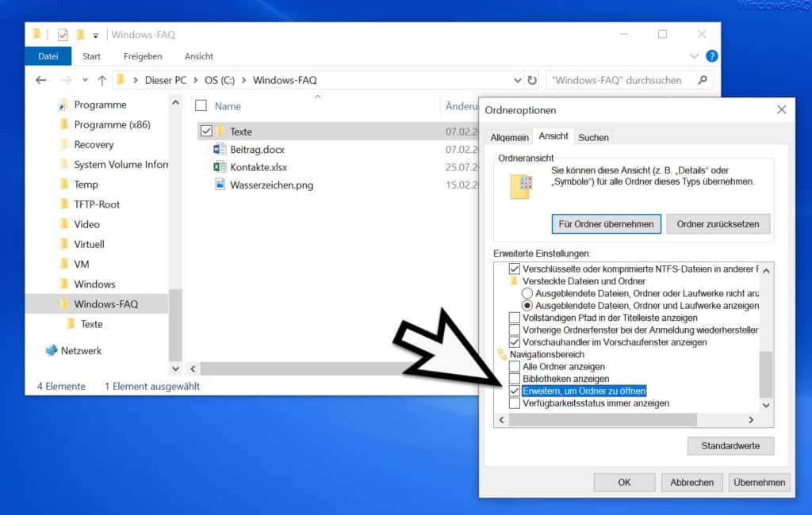Select the Beitrag.docx Word file icon
The width and height of the screenshot is (812, 515).
pos(220,149)
